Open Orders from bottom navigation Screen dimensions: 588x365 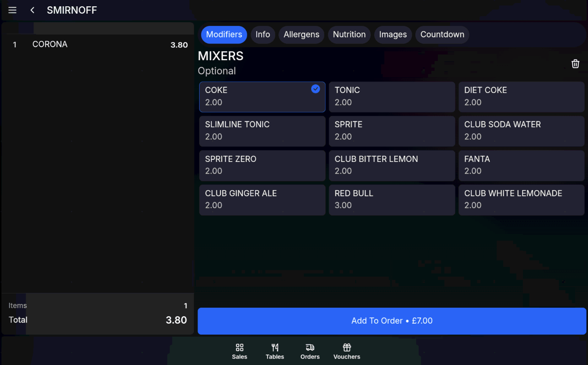pos(310,351)
